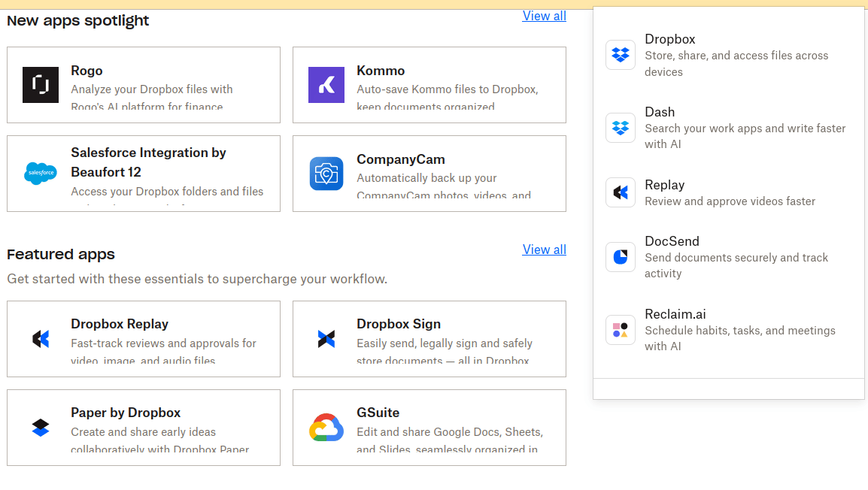Click the Reclaim.ai icon in products menu
868x490 pixels.
click(x=620, y=330)
